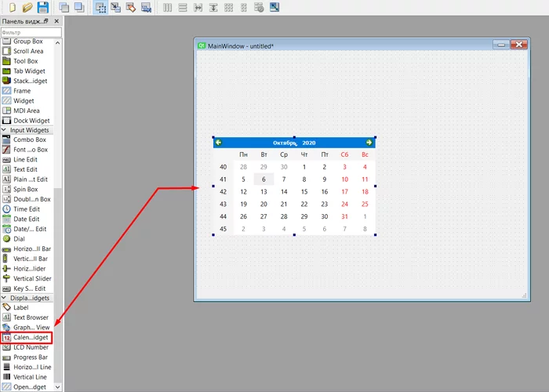Image resolution: width=549 pixels, height=392 pixels.
Task: Apply Lay Out in a Grid
Action: (228, 7)
